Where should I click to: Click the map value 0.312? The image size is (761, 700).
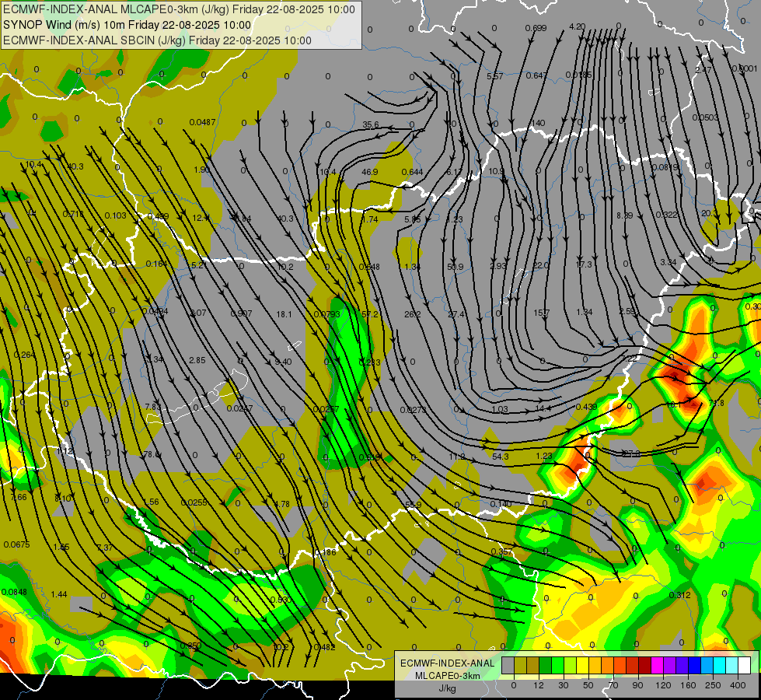679,596
